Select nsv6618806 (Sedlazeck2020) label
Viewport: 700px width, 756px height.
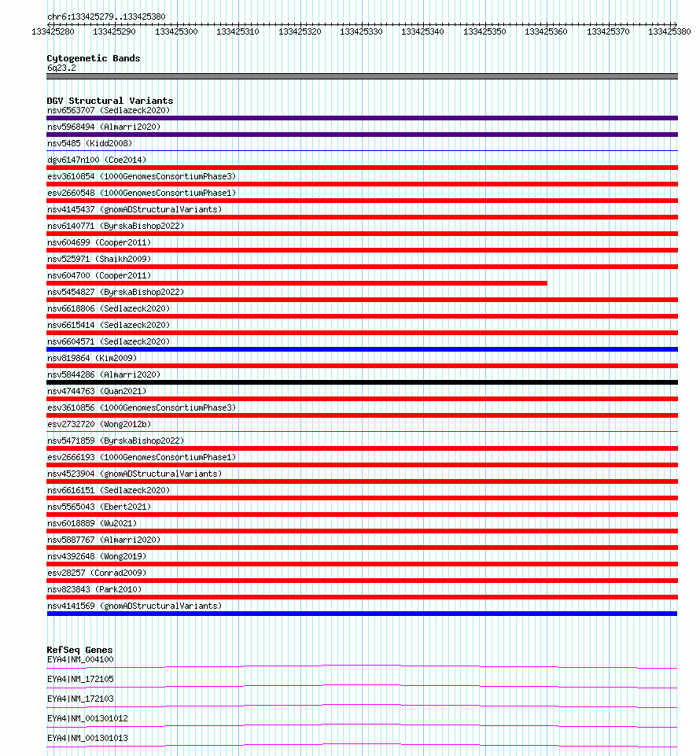click(109, 308)
